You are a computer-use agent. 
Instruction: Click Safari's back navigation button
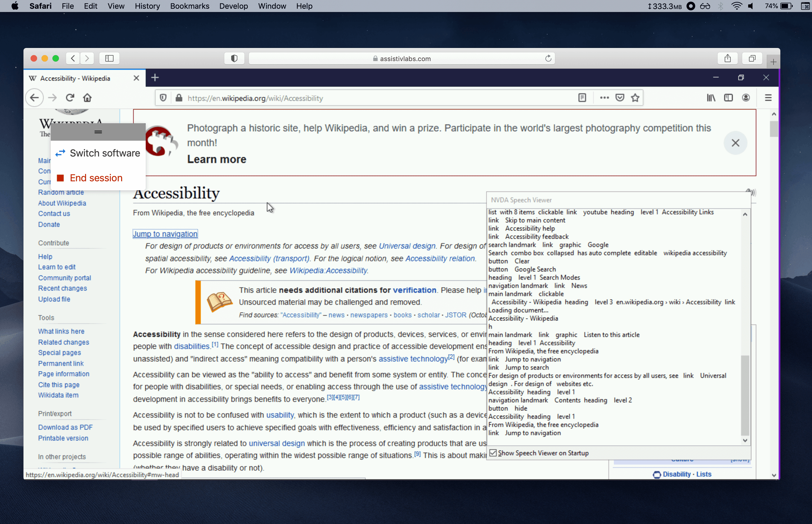coord(73,58)
